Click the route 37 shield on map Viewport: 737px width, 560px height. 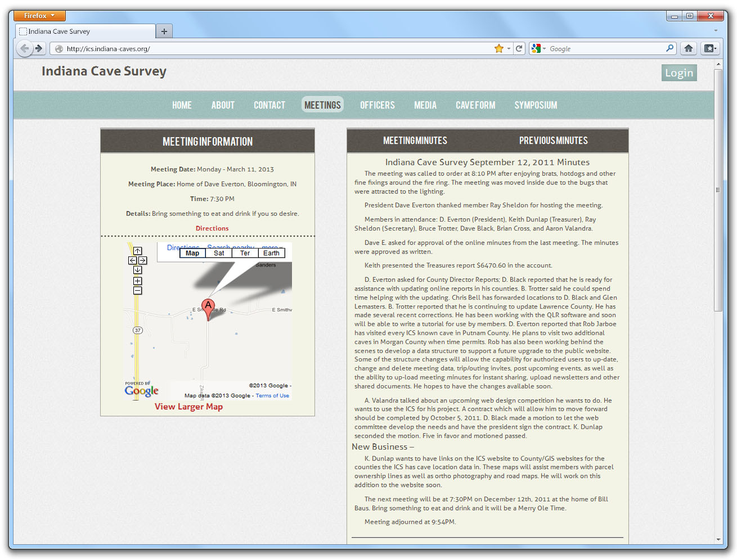tap(138, 330)
